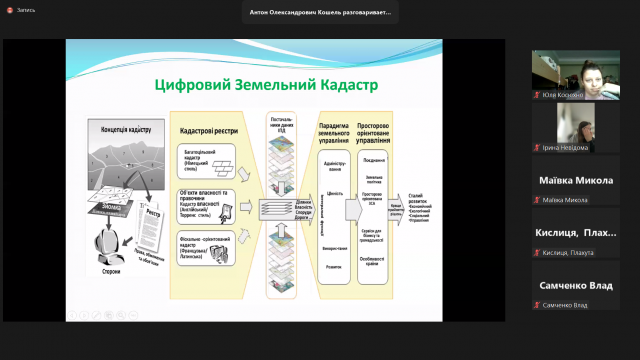Click muted mic icon beside Юля Косюхно
The image size is (640, 360).
pos(537,95)
